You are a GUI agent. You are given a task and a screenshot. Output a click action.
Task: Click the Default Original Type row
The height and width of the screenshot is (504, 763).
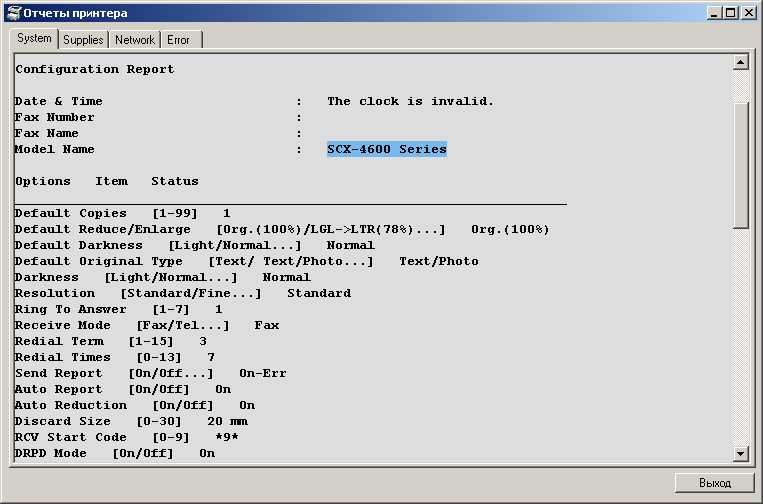(247, 262)
